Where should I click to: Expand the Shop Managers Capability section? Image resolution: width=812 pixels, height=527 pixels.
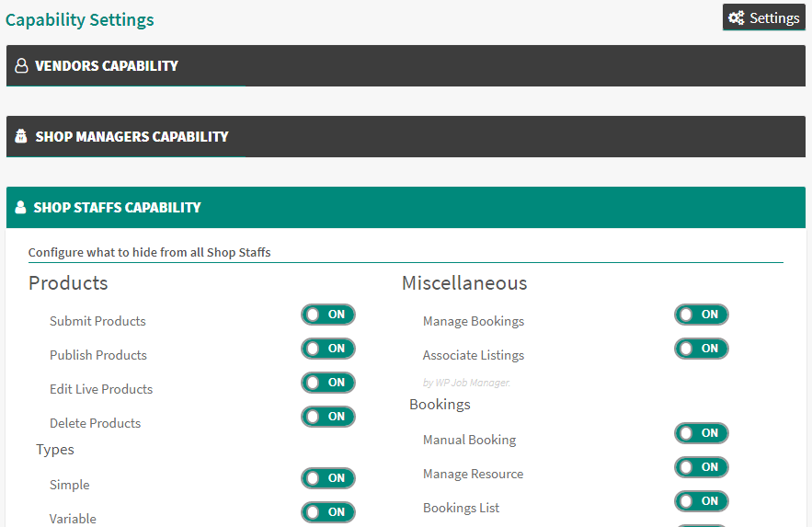tap(406, 137)
